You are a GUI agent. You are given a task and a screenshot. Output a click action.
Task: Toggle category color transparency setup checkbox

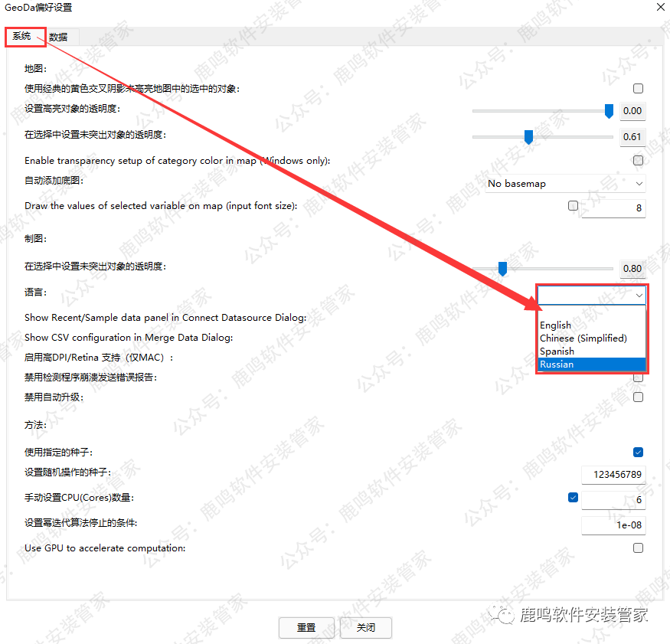coord(638,161)
